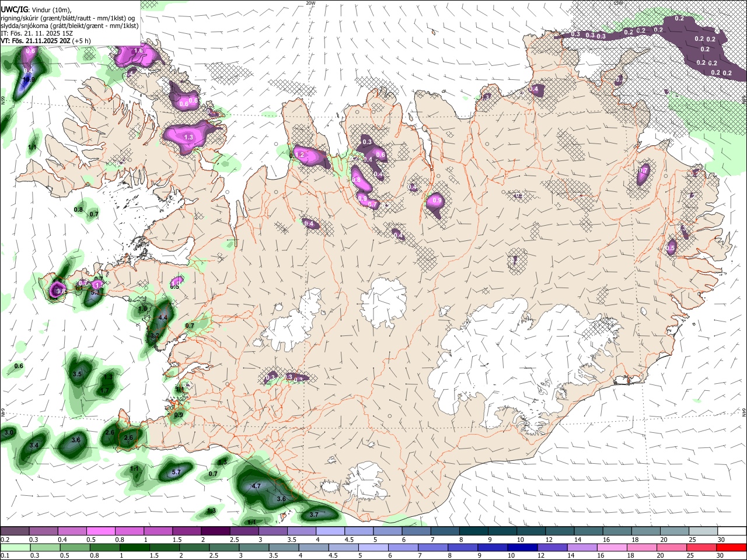747x560 pixels.
Task: Click the '0.4' label in the upper legend row
Action: pyautogui.click(x=62, y=540)
